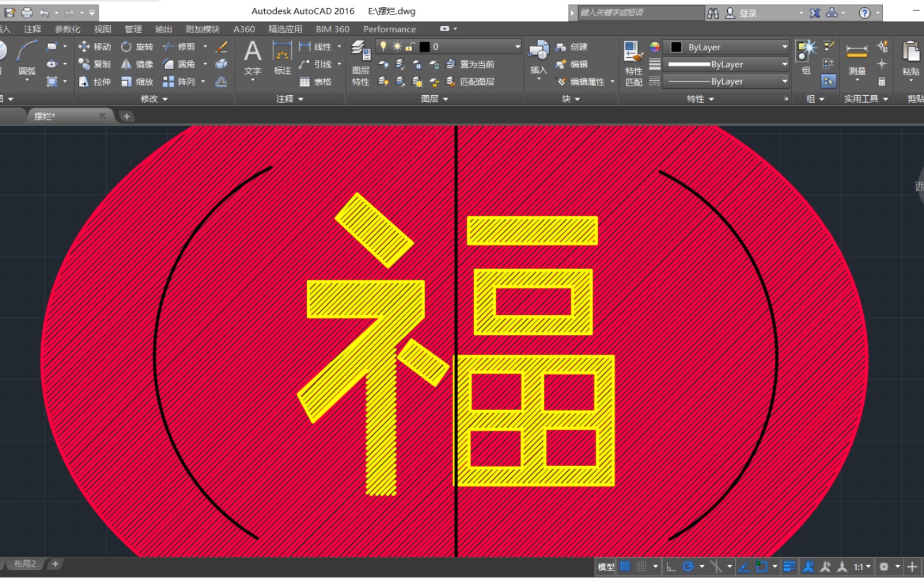Screen dimensions: 924x578
Task: Switch to the 布局2 layout tab
Action: click(25, 564)
